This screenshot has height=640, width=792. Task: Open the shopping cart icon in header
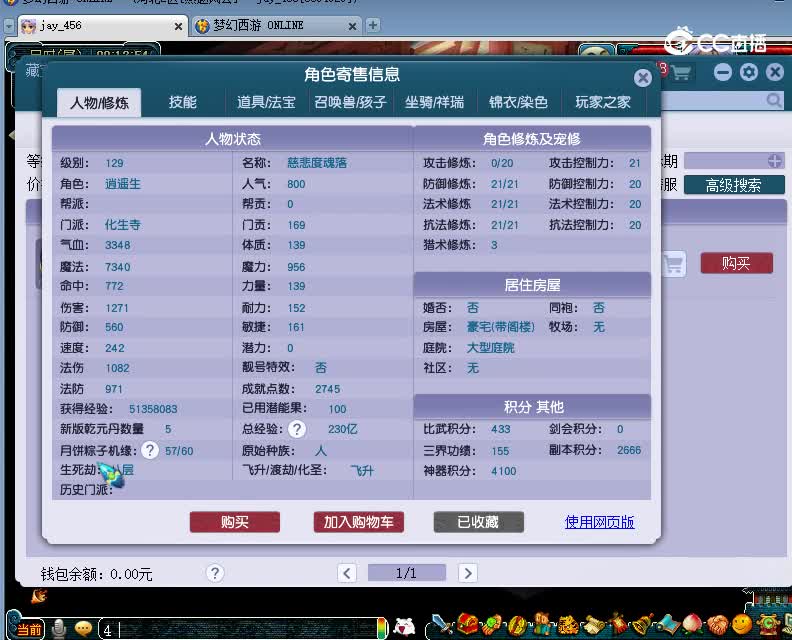(681, 73)
